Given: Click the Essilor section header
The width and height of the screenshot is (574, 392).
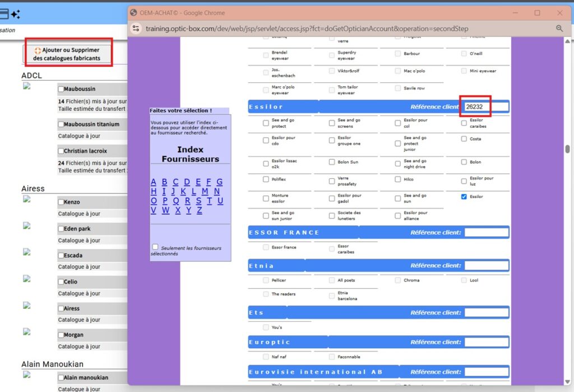Looking at the screenshot, I should 378,107.
